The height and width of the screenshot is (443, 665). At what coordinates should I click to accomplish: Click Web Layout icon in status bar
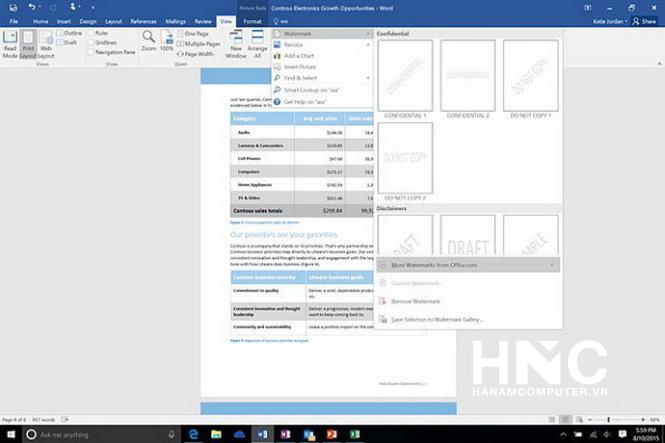pyautogui.click(x=579, y=420)
